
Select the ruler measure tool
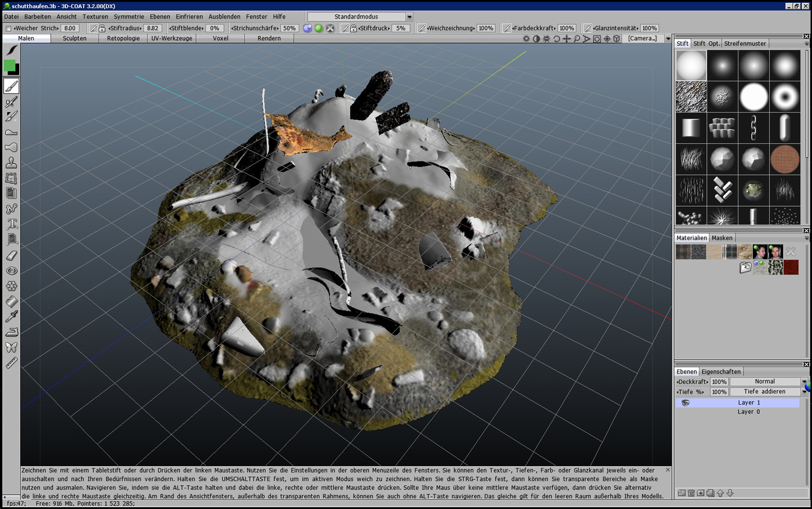pos(11,363)
